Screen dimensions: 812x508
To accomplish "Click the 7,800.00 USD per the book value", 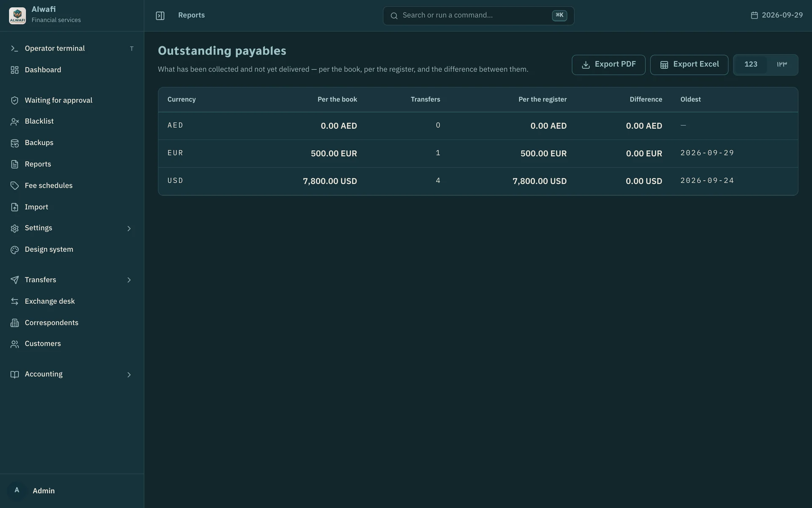I will coord(330,181).
